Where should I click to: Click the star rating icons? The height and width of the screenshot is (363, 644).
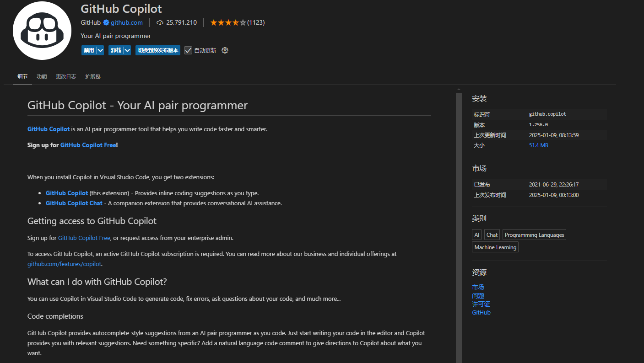point(228,22)
